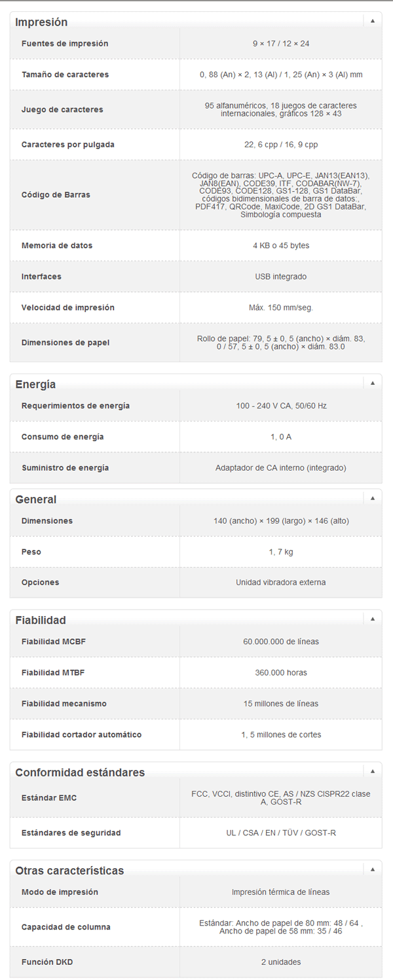393x980 pixels.
Task: Click the Unidad vibradora externa value
Action: 280,582
